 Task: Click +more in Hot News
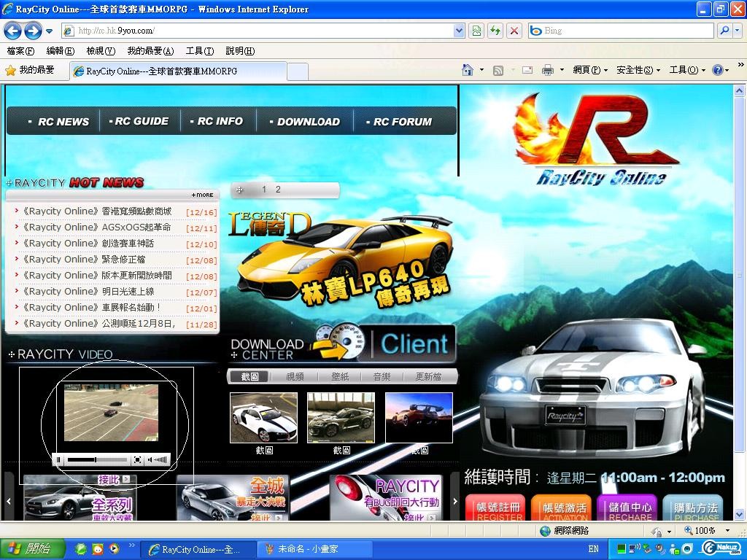203,195
